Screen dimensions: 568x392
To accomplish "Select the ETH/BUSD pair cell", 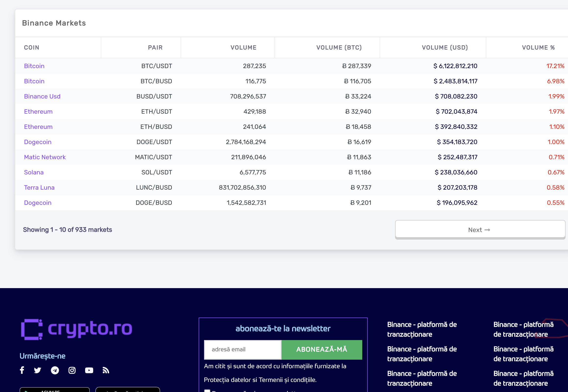I will click(156, 127).
